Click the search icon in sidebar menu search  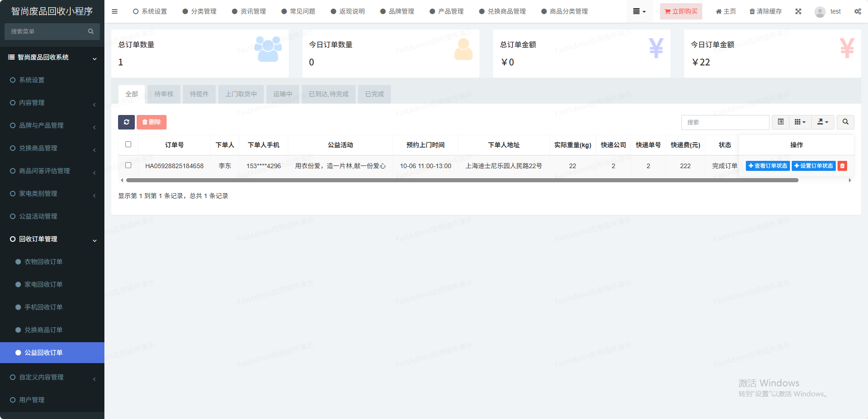tap(91, 31)
